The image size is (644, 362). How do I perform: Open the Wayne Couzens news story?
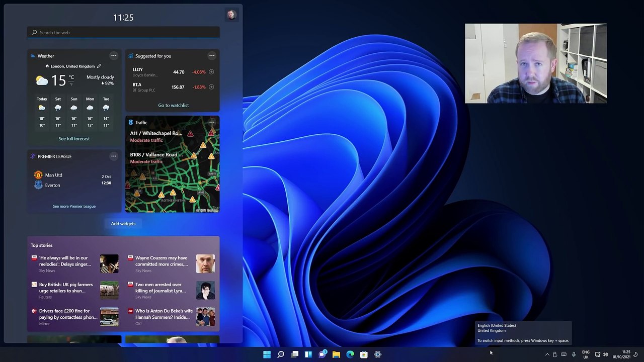(x=161, y=264)
